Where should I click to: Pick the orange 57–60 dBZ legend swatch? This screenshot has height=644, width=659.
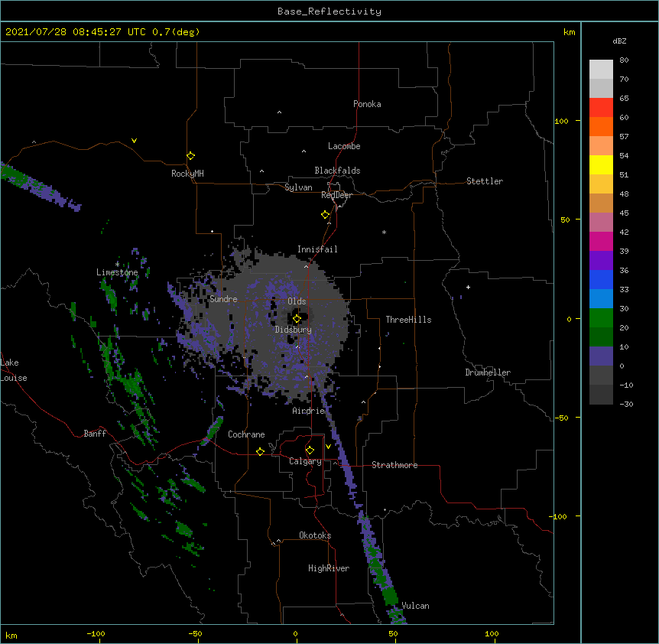(x=601, y=126)
